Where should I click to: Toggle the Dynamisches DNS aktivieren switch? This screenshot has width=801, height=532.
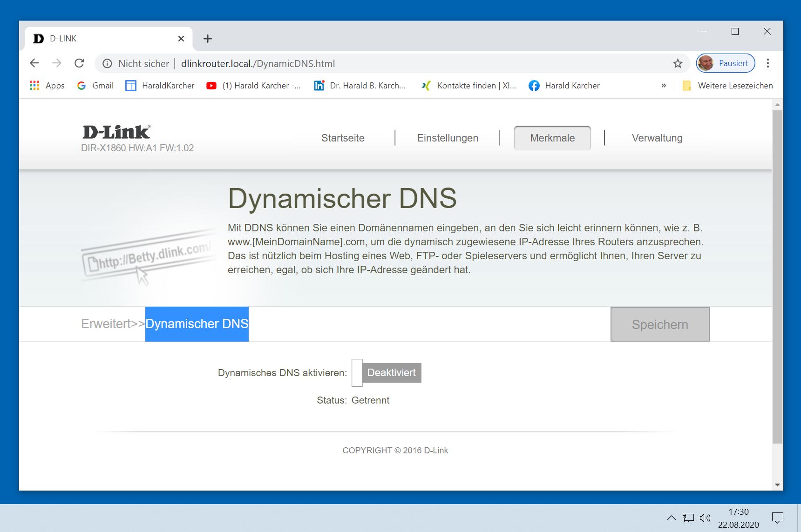pyautogui.click(x=387, y=373)
